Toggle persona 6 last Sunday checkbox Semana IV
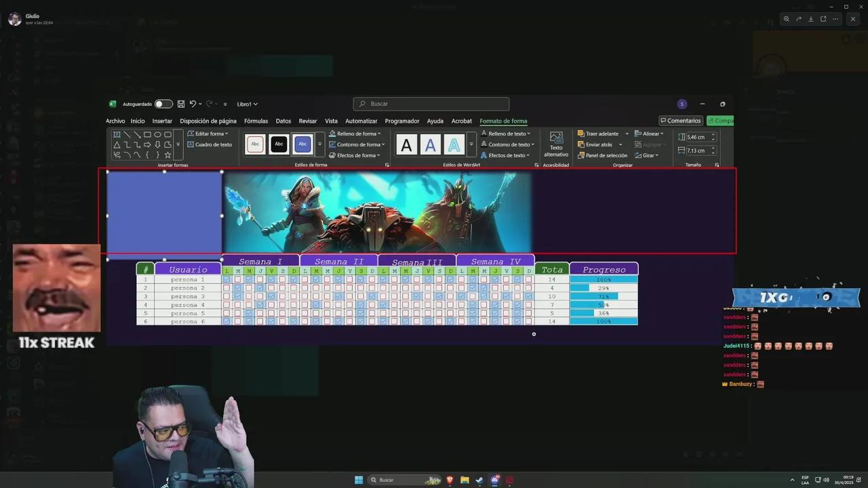Image resolution: width=868 pixels, height=488 pixels. 529,321
